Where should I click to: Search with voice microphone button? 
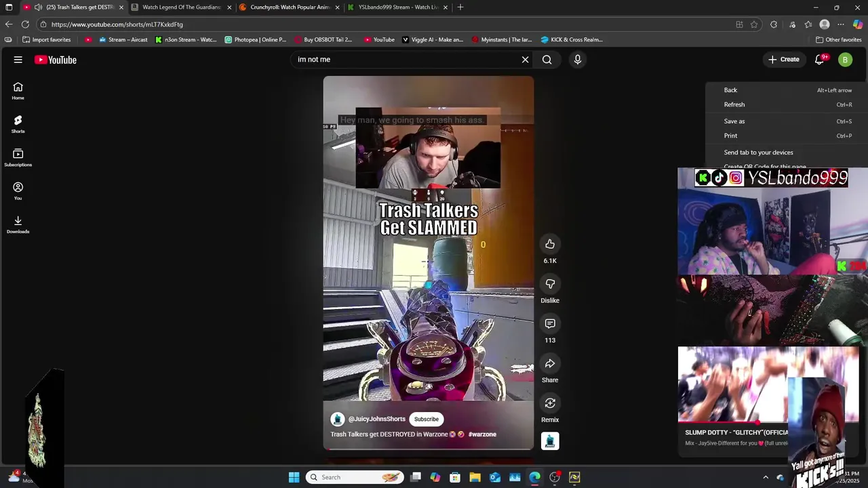pos(578,60)
